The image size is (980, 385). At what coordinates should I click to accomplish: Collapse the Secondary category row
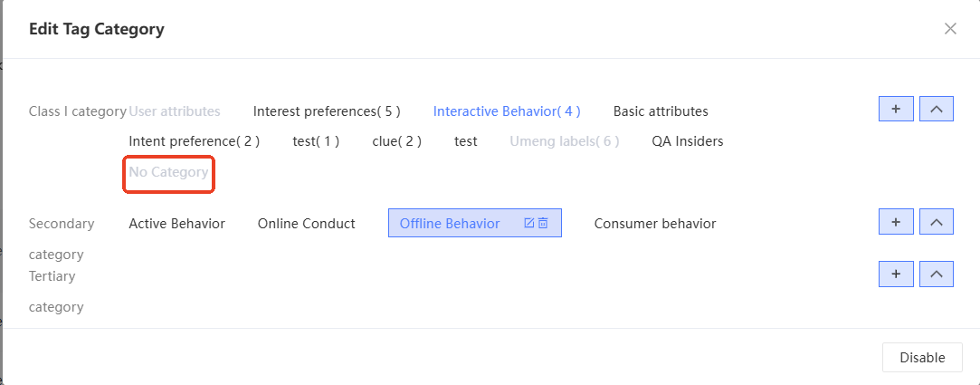click(937, 221)
